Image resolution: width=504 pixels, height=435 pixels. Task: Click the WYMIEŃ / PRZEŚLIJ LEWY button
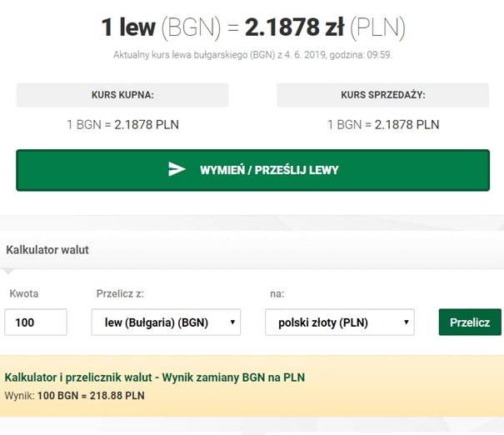(252, 170)
